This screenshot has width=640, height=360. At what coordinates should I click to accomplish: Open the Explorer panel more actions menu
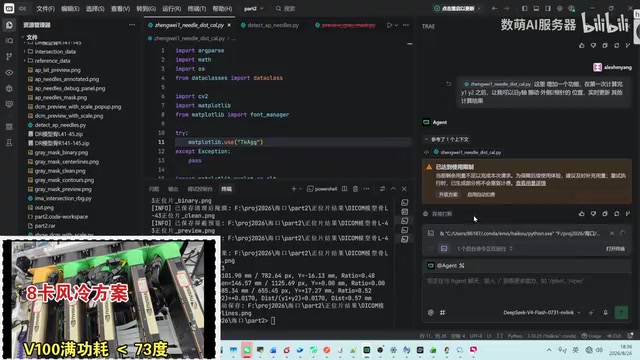coord(132,25)
